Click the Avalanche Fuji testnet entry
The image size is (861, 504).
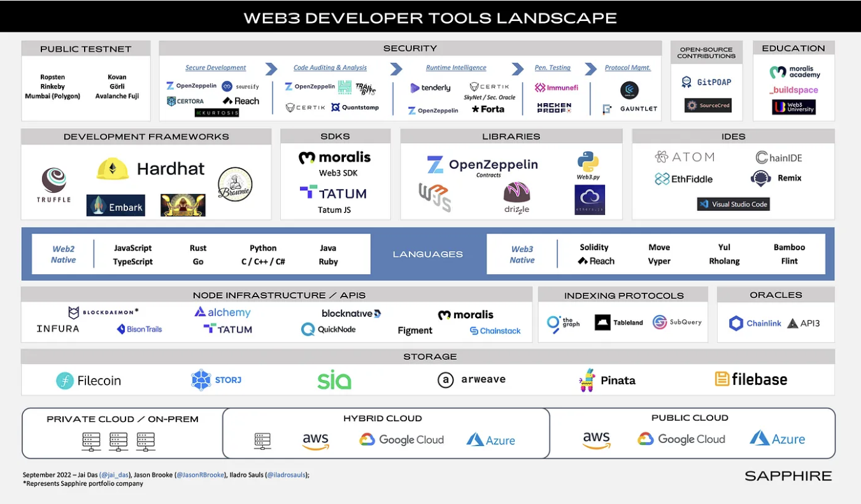click(x=117, y=96)
